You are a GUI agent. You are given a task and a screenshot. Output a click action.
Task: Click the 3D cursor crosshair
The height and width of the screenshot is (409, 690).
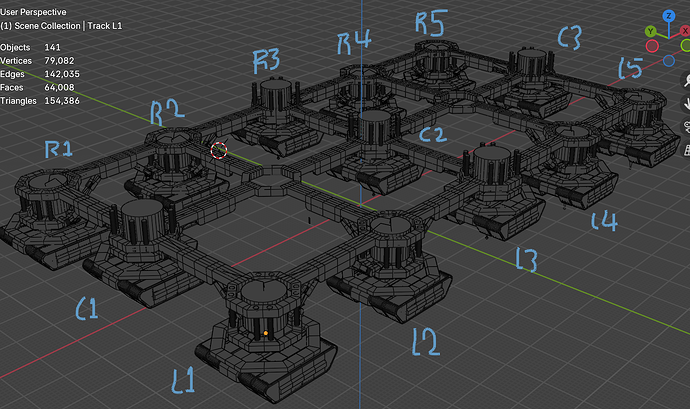pyautogui.click(x=219, y=150)
